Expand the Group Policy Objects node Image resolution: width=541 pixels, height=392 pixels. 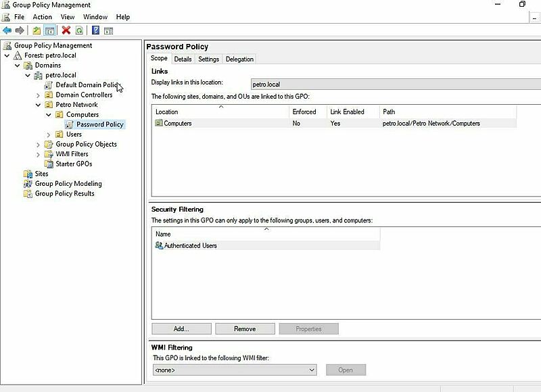coord(39,143)
